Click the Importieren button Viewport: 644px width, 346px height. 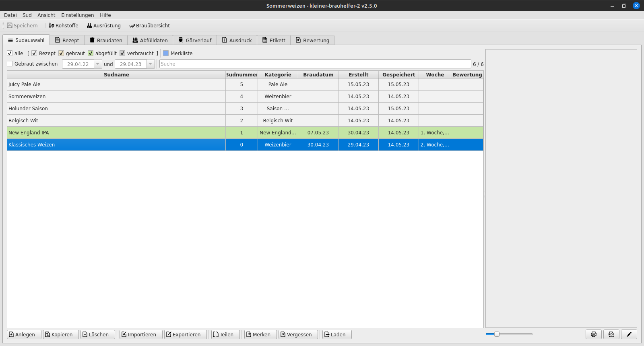pyautogui.click(x=140, y=334)
